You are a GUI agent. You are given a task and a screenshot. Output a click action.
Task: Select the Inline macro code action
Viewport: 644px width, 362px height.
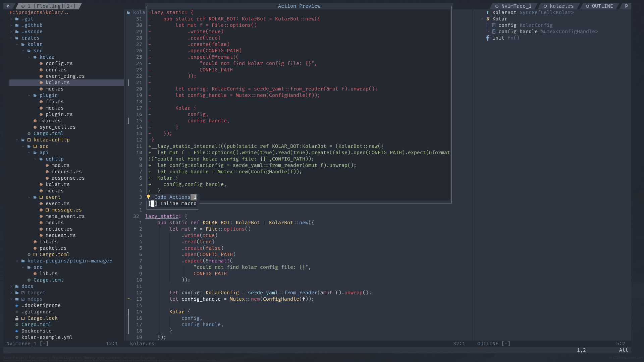click(x=178, y=203)
